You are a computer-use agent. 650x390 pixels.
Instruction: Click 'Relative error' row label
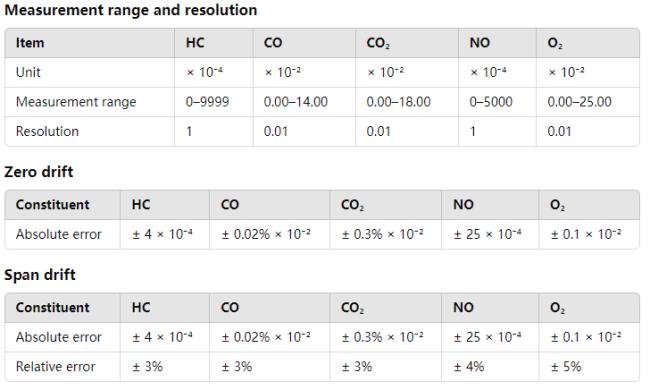click(56, 367)
